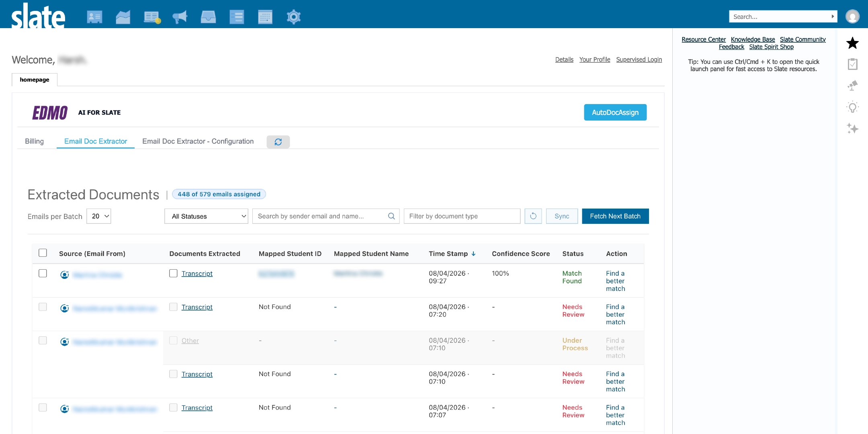The width and height of the screenshot is (868, 434).
Task: Check the row checkbox for 07:10 email
Action: tap(43, 340)
